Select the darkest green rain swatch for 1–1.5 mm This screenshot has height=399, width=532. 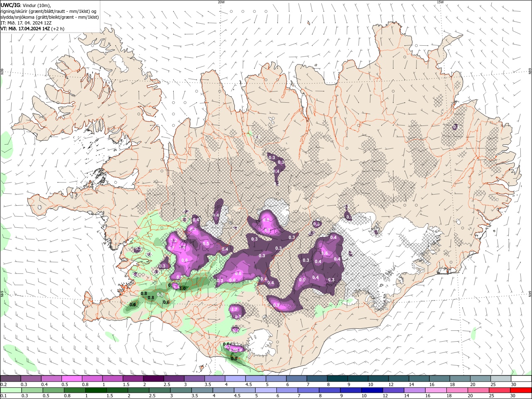(x=96, y=390)
